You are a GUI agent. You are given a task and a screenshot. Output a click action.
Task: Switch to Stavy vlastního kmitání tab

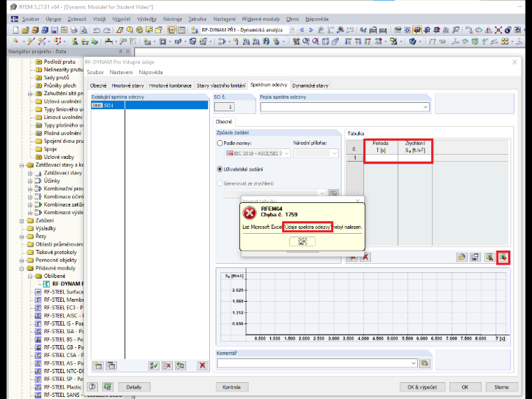coord(221,85)
